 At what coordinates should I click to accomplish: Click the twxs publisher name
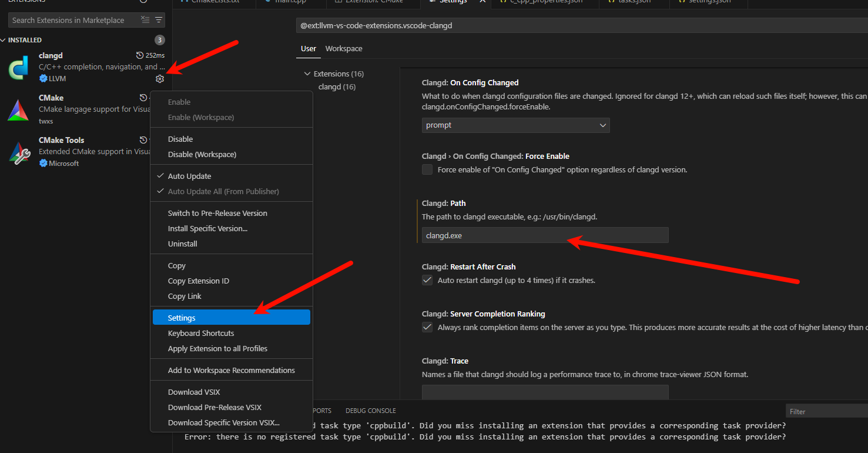coord(46,121)
